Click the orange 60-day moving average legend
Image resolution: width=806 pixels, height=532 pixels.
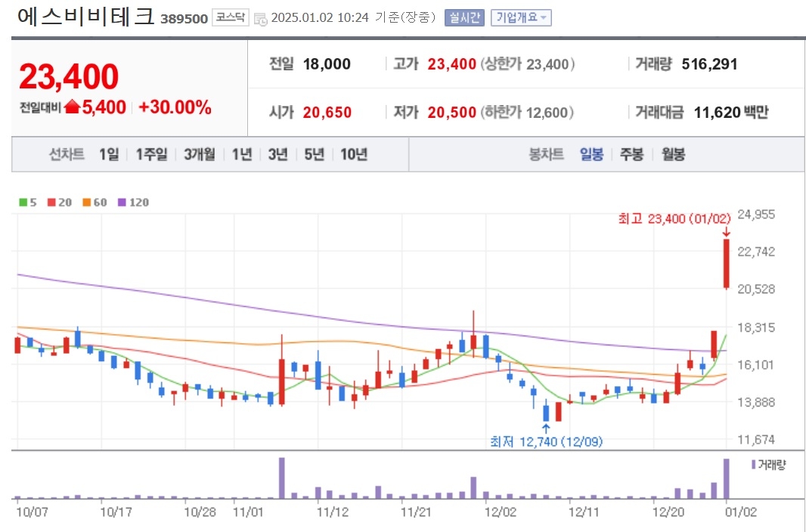tap(95, 203)
